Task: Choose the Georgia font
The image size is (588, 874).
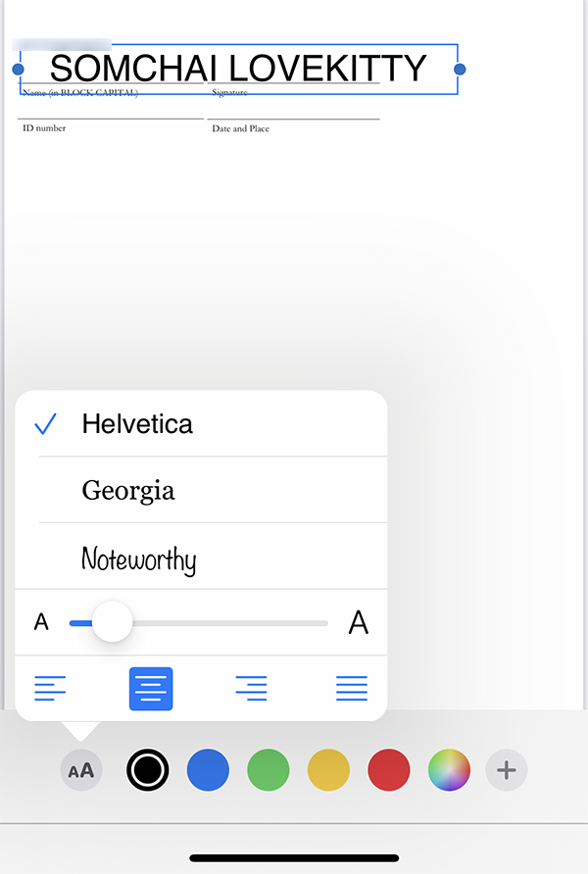Action: coord(128,490)
